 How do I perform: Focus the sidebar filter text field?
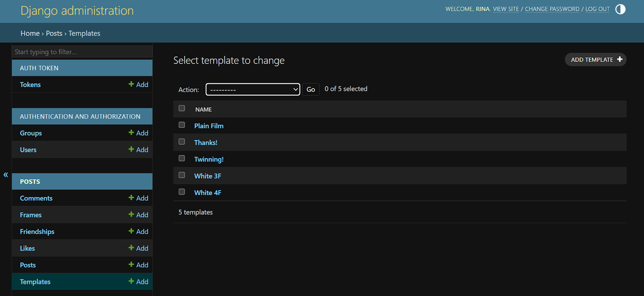coord(82,52)
